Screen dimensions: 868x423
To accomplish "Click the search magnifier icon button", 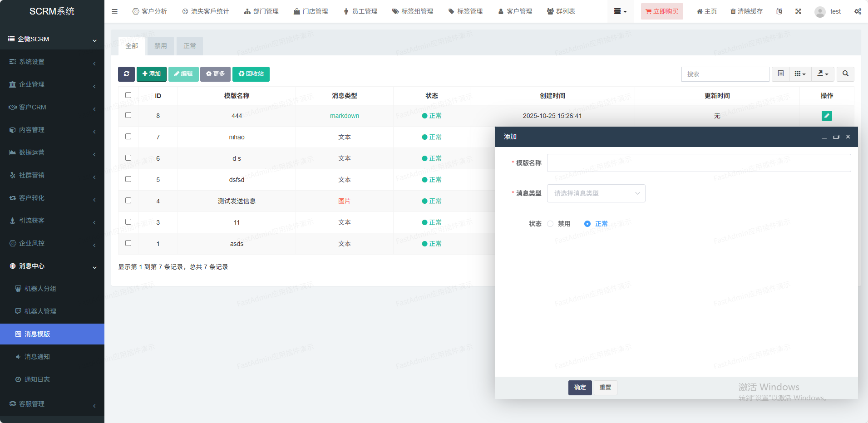I will pos(845,74).
